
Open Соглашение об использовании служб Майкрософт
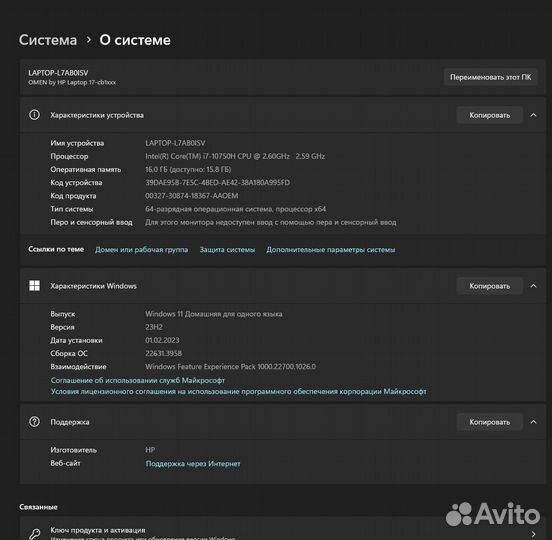click(138, 380)
